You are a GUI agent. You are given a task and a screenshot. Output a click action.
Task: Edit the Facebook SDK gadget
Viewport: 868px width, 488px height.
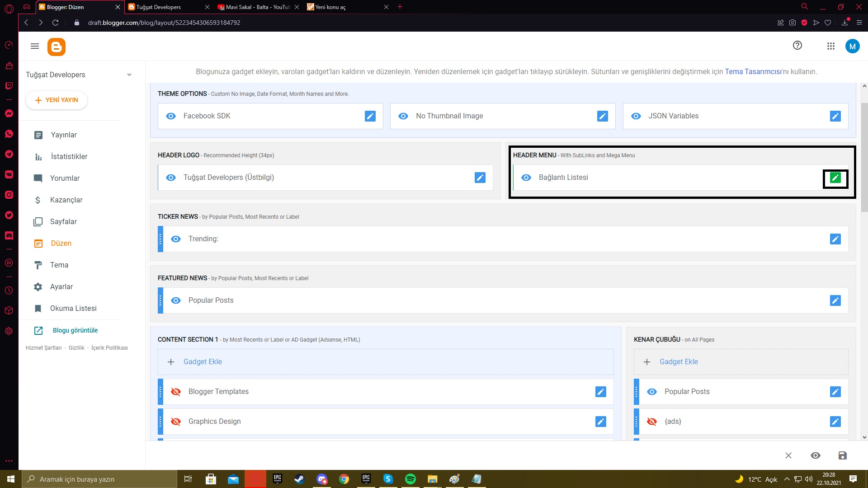(x=370, y=116)
